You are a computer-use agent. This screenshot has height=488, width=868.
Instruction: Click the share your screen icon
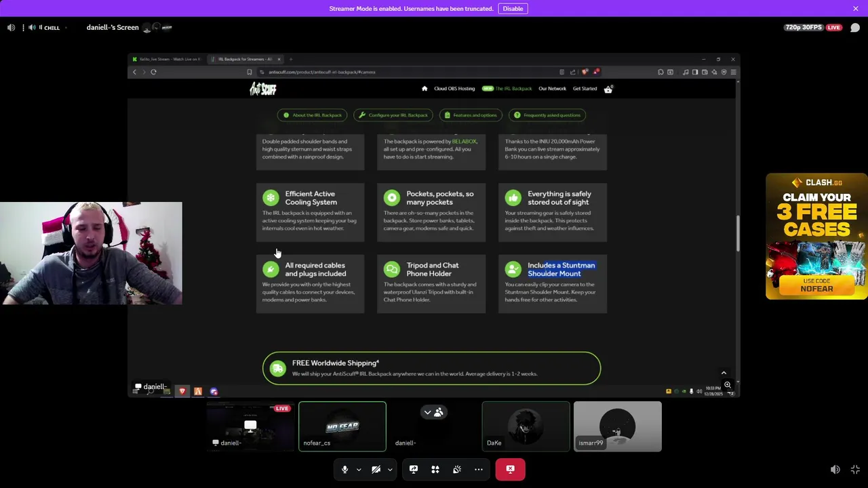pos(414,469)
